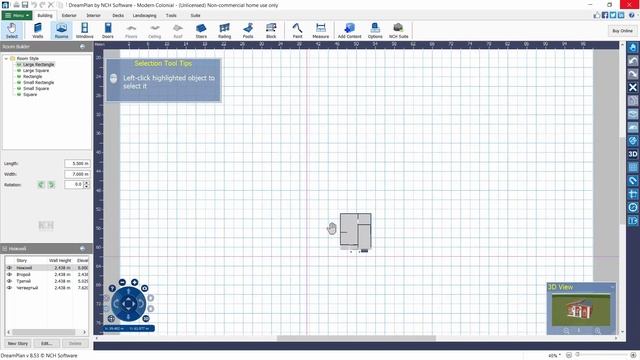
Task: Toggle visibility of Нижний story
Action: point(9,268)
